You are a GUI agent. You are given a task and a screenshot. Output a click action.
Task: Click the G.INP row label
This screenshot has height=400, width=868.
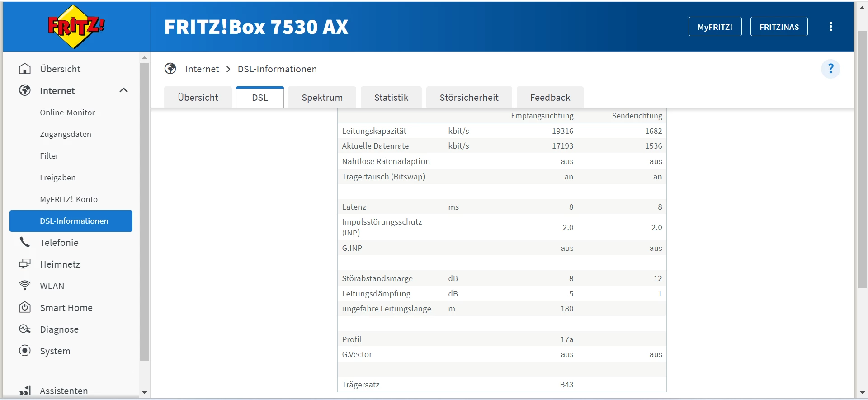352,248
